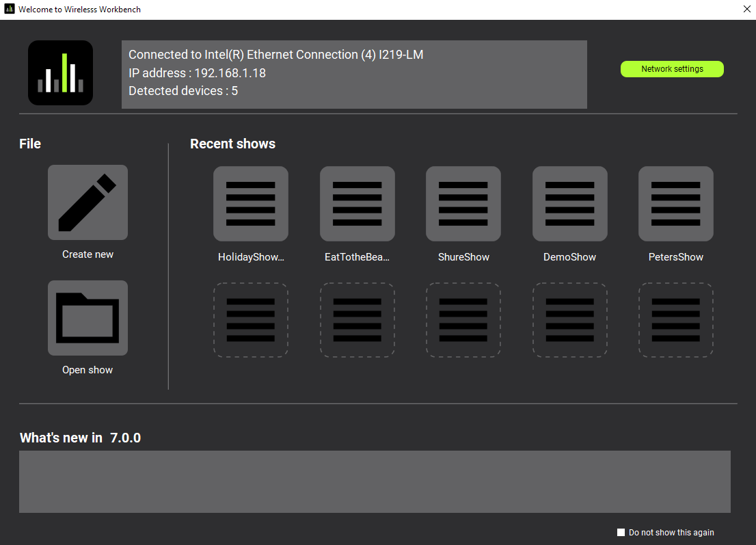The height and width of the screenshot is (545, 756).
Task: Open the EatTotheBea show icon
Action: click(x=357, y=203)
